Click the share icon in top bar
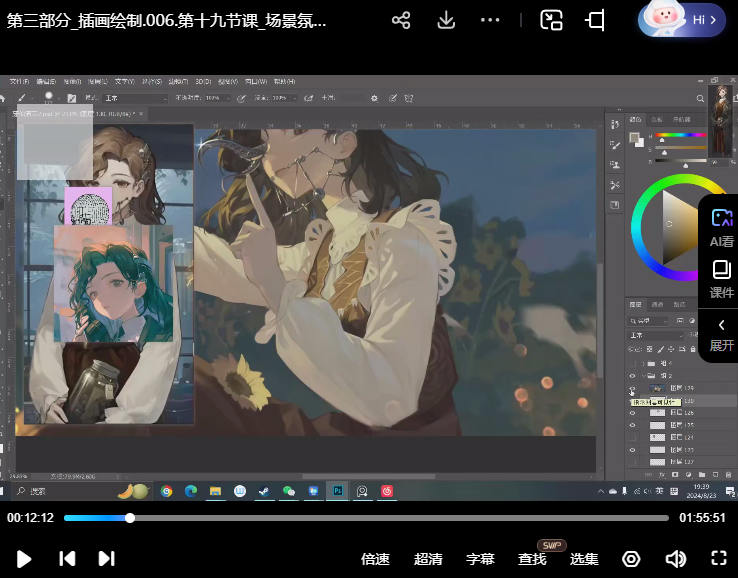Image resolution: width=738 pixels, height=578 pixels. click(401, 20)
